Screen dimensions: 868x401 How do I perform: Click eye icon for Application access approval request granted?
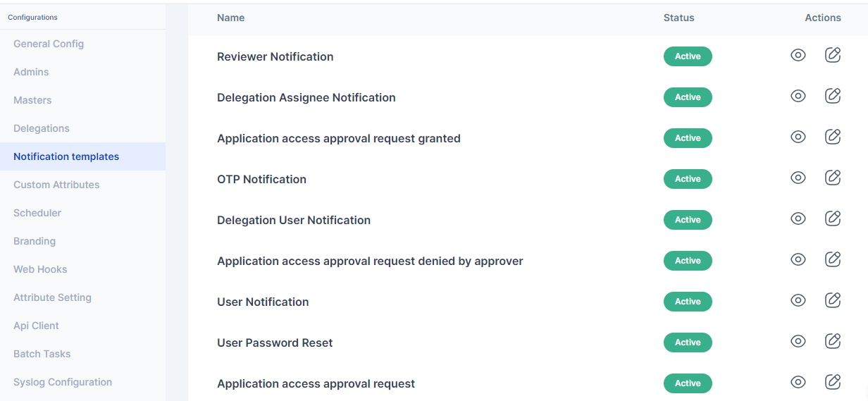(798, 137)
